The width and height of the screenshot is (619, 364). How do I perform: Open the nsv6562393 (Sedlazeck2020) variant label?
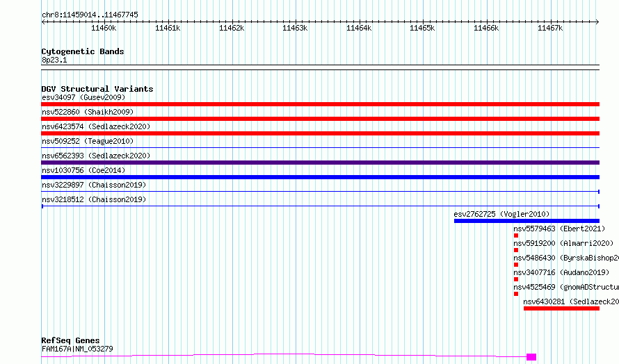[96, 156]
